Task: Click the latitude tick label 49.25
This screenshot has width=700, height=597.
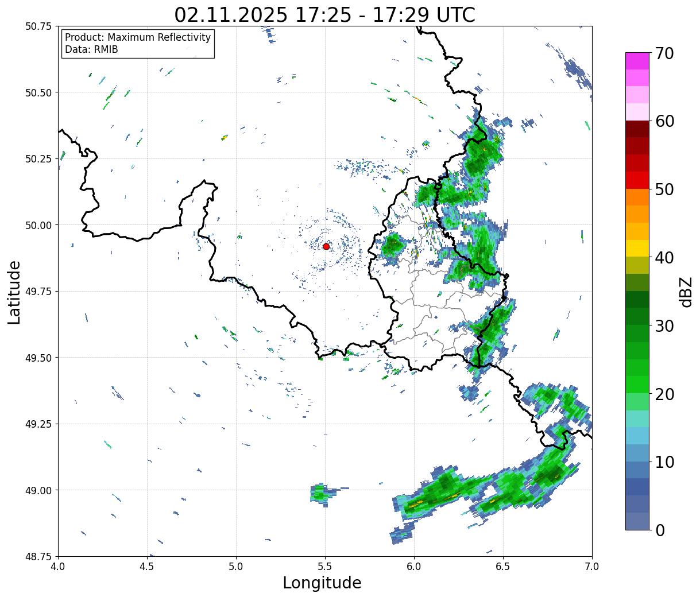Action: tap(39, 424)
